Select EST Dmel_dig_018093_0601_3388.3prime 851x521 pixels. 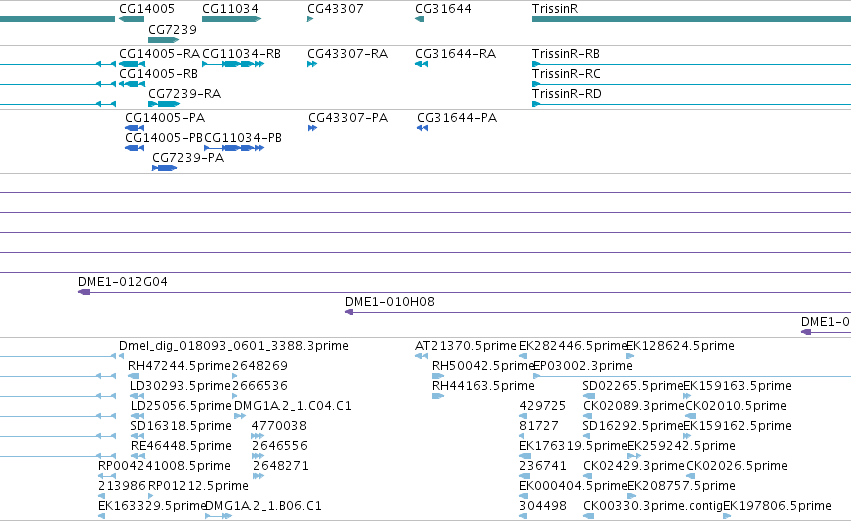233,346
